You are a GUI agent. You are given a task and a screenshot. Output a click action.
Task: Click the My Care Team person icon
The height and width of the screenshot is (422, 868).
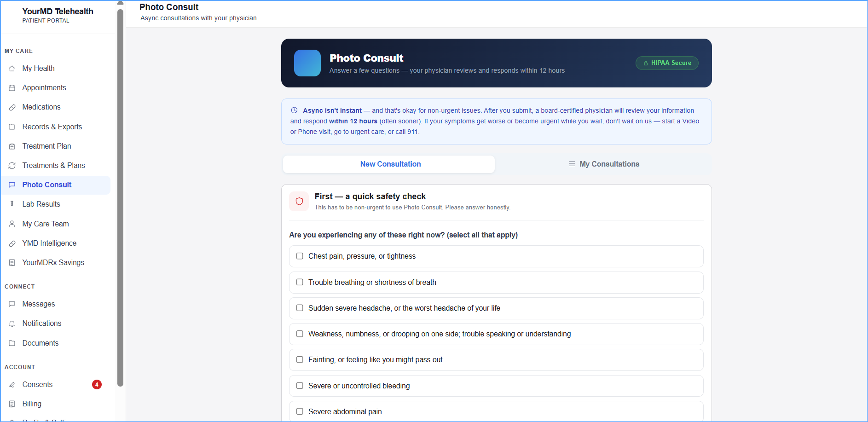12,224
